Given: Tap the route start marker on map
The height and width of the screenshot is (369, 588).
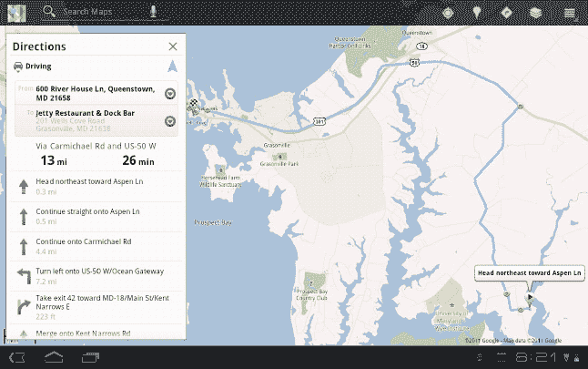Looking at the screenshot, I should [530, 298].
